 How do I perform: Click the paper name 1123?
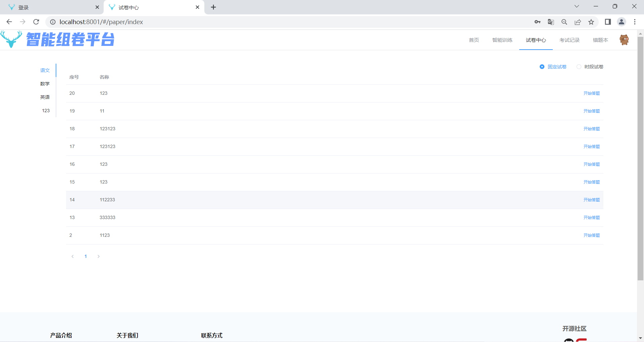[105, 235]
